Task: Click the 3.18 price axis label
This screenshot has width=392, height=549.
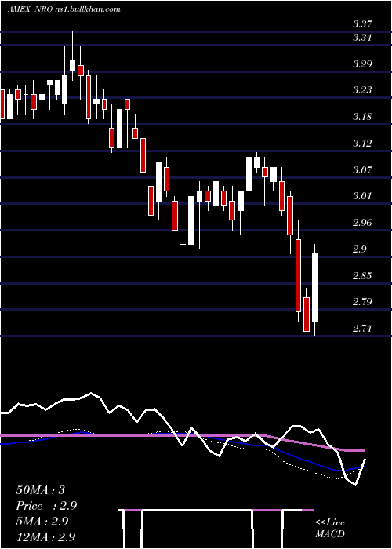Action: coord(362,117)
